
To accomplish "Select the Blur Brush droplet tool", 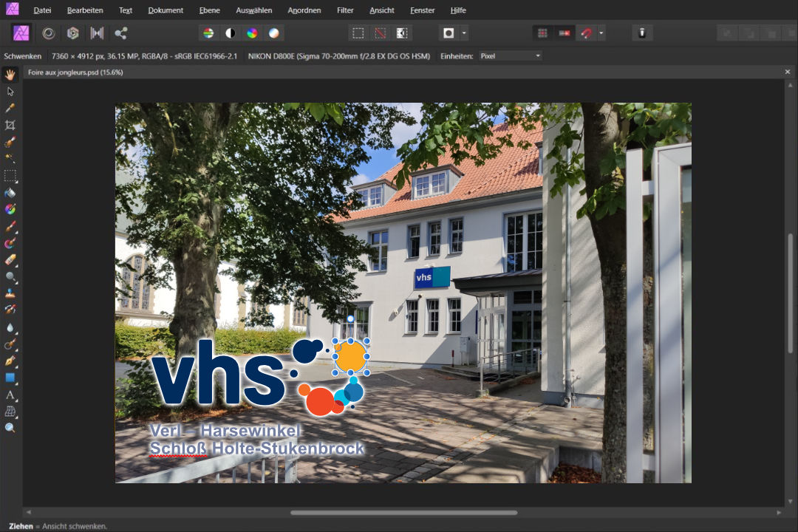I will [10, 327].
